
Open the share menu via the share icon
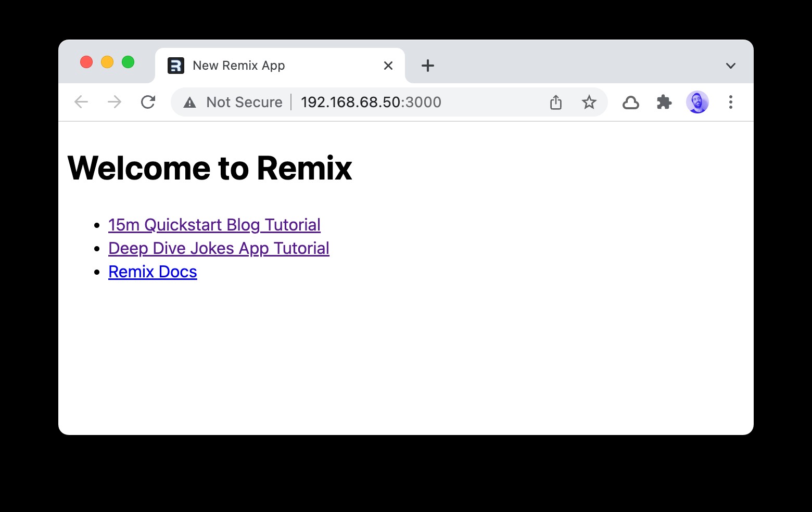(x=555, y=102)
